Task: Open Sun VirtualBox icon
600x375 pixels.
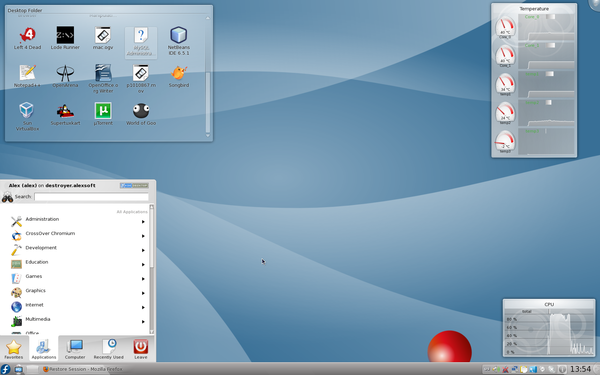Action: (x=27, y=117)
